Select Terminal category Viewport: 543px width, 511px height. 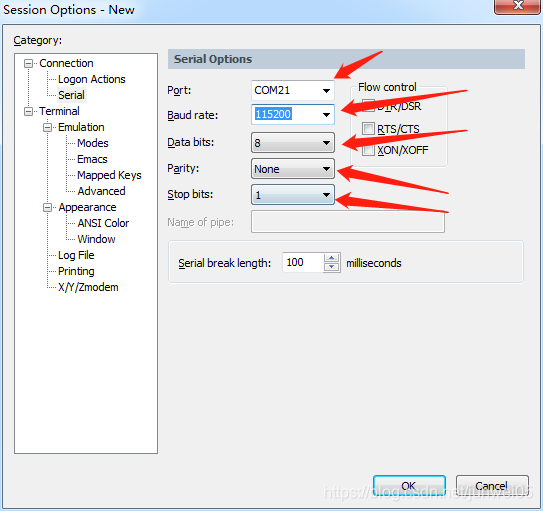59,111
